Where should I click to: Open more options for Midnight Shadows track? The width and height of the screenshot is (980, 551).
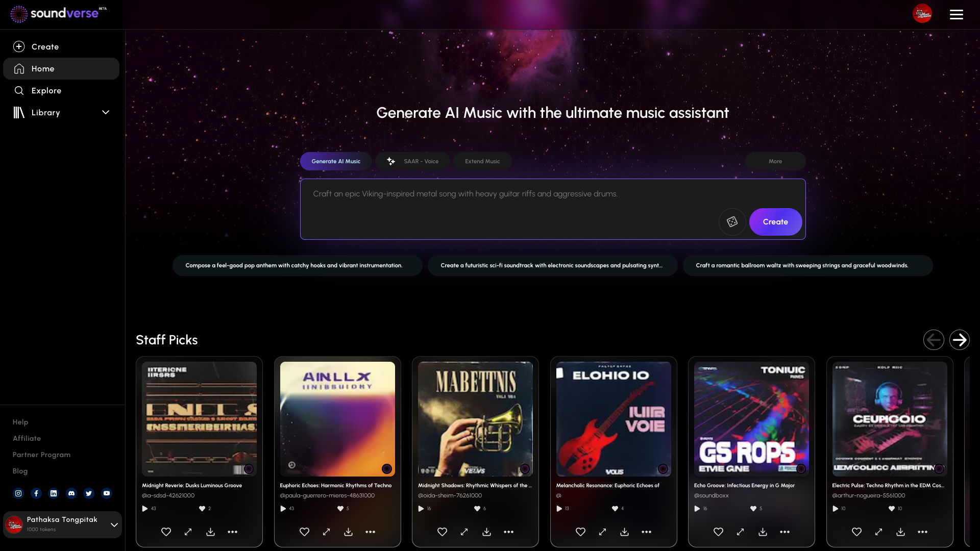point(508,532)
